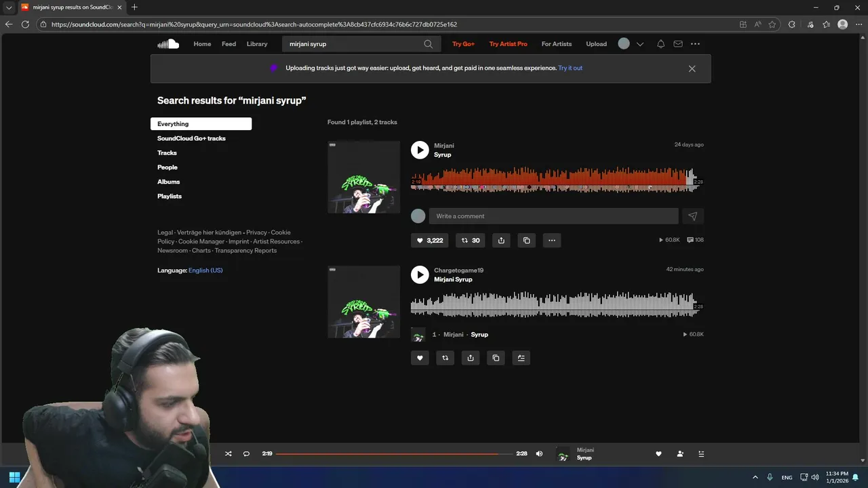Add Chargetogame19 playlist to Next up

(521, 358)
